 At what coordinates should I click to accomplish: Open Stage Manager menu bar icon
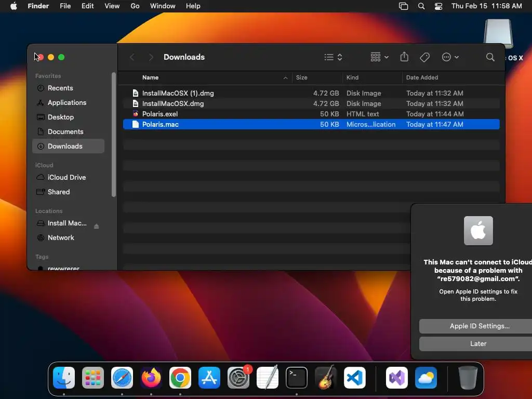coord(403,6)
